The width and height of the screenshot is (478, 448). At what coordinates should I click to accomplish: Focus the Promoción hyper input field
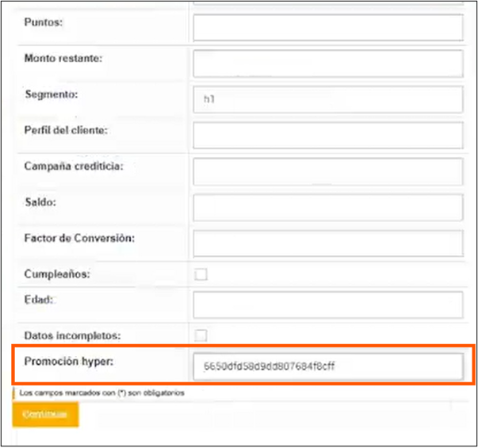[x=327, y=366]
